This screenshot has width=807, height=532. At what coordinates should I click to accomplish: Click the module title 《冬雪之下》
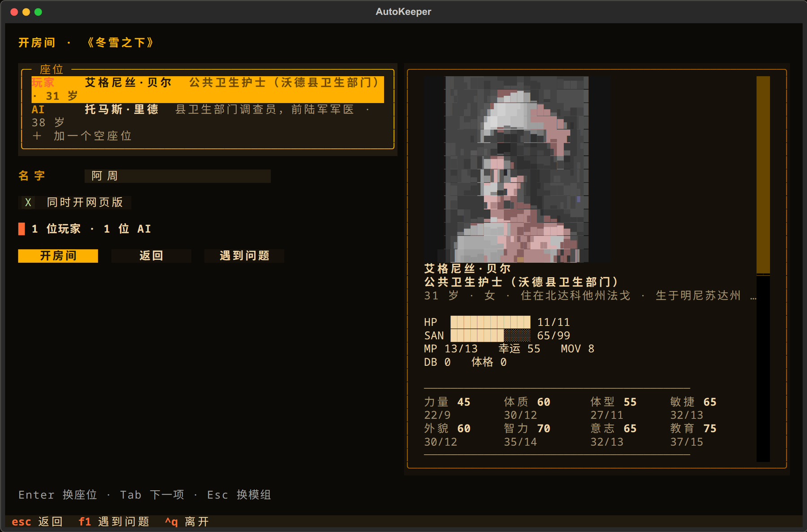pyautogui.click(x=121, y=43)
